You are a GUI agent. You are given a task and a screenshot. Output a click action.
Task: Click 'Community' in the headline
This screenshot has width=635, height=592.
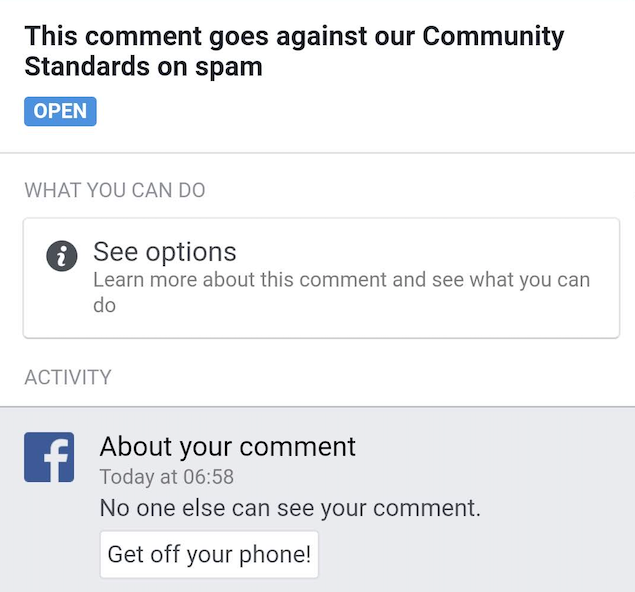(x=493, y=37)
